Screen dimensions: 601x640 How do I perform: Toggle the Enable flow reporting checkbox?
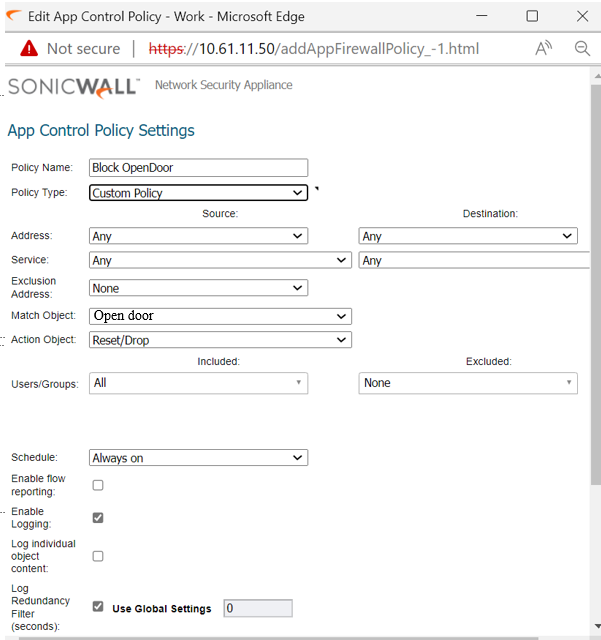tap(98, 485)
